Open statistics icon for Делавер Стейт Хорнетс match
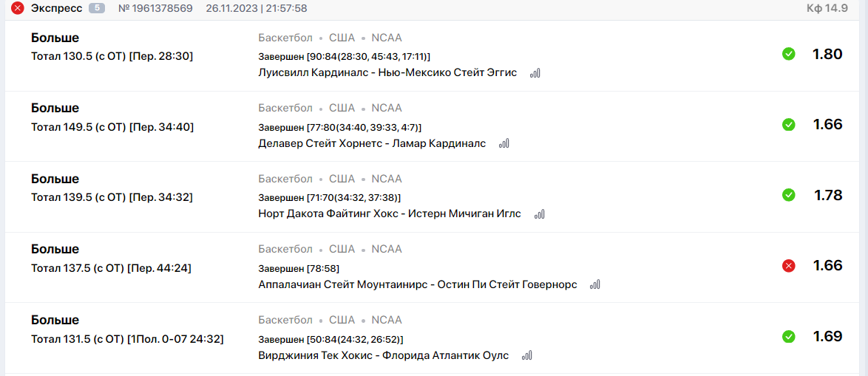The width and height of the screenshot is (868, 376). coord(503,144)
